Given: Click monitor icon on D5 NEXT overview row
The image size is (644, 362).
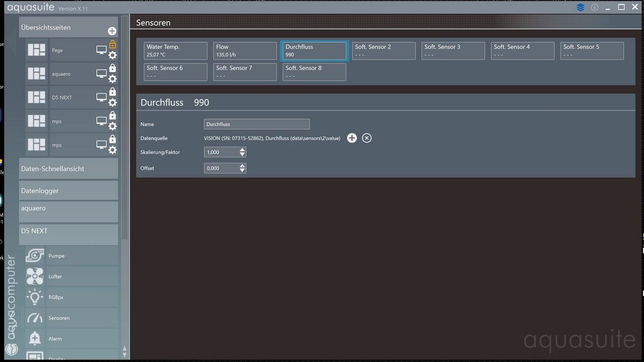Looking at the screenshot, I should point(101,97).
